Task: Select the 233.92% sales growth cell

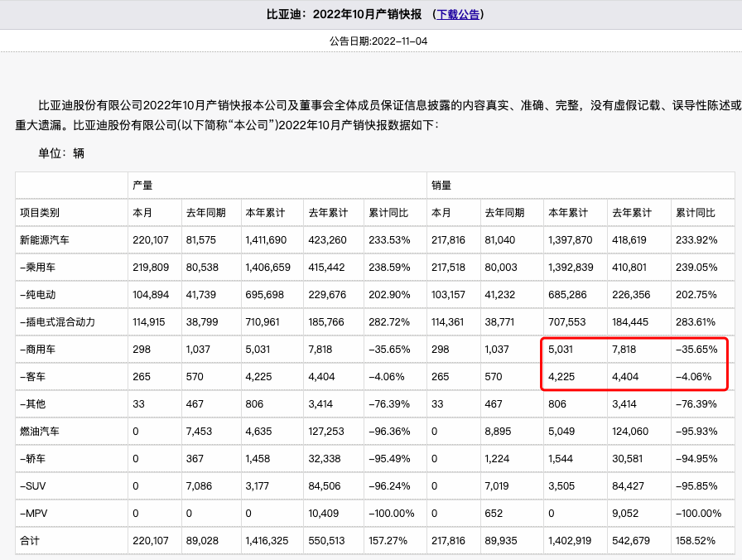Action: [696, 240]
